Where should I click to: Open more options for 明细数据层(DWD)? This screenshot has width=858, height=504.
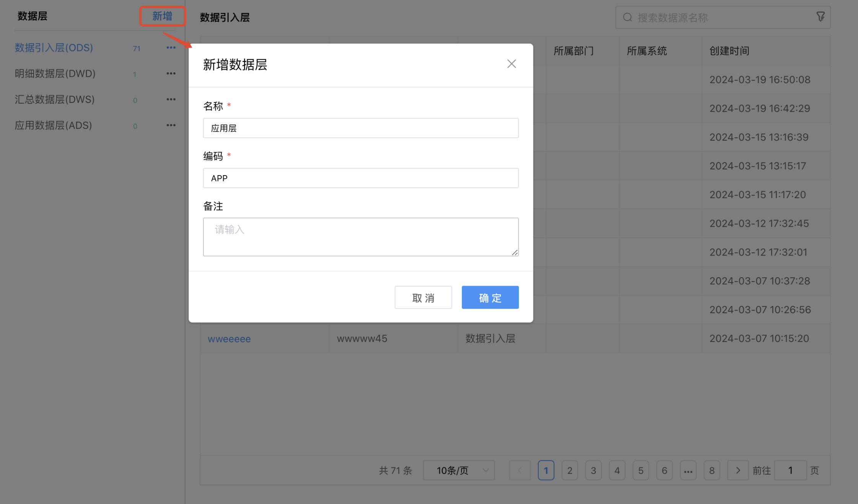(x=171, y=73)
